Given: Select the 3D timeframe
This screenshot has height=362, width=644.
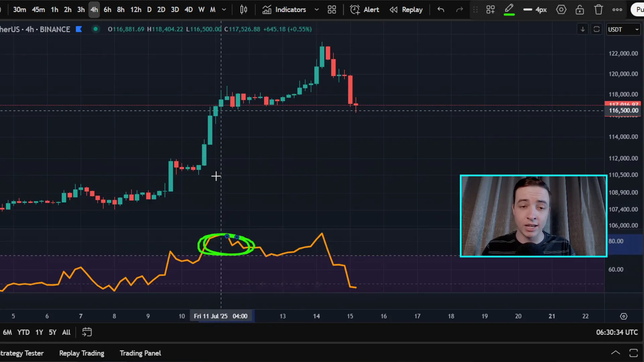Looking at the screenshot, I should 175,10.
